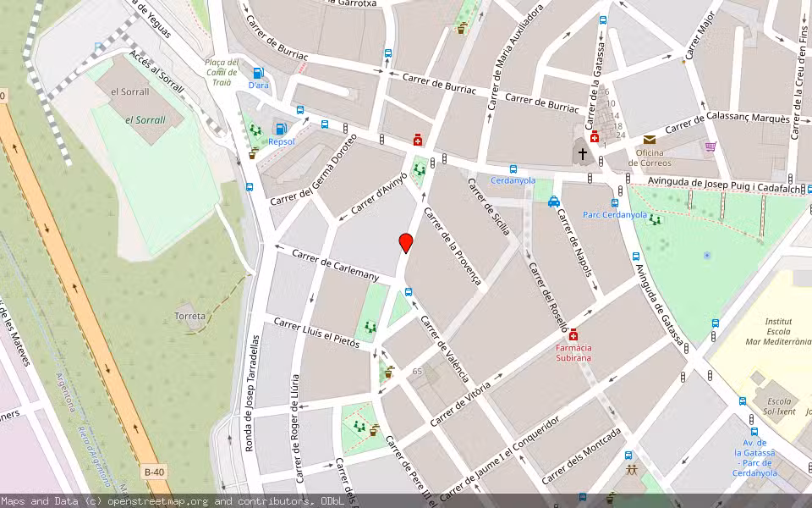Select the Carrer de Vitòria label
812x508 pixels.
pyautogui.click(x=460, y=405)
